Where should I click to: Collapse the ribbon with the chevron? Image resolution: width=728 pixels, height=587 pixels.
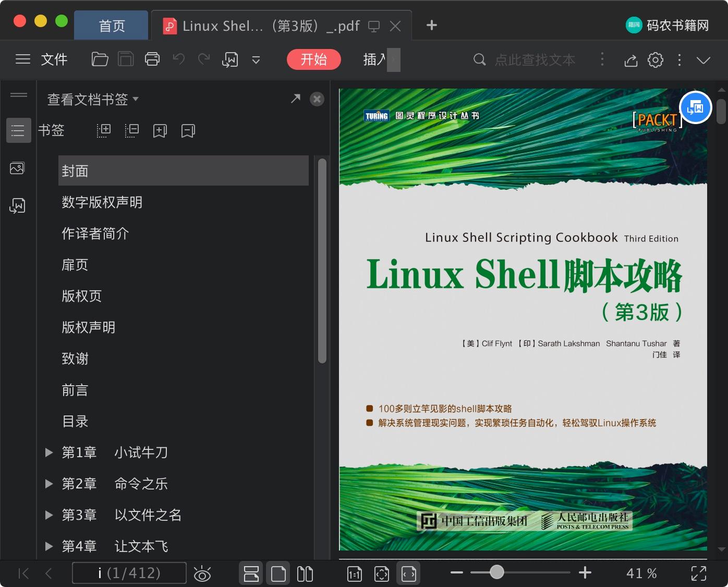tap(703, 60)
